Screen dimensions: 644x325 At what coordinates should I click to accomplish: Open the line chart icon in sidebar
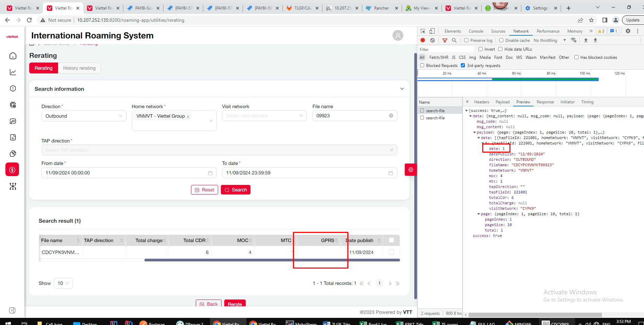[x=13, y=72]
